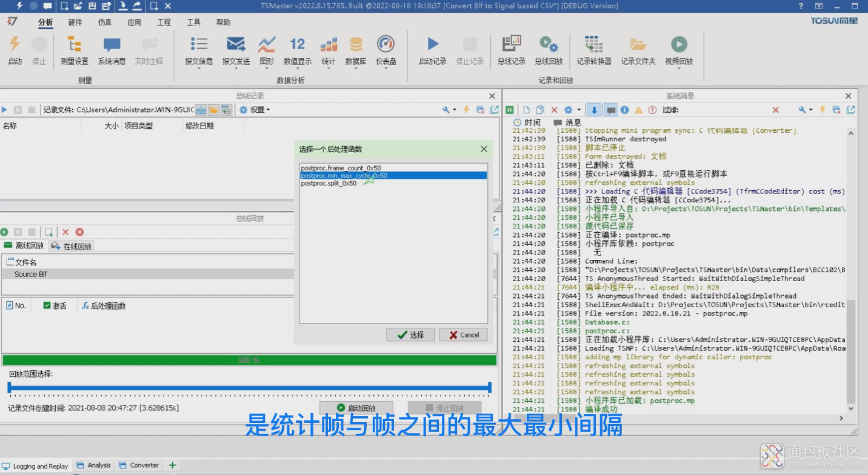Image resolution: width=868 pixels, height=475 pixels.
Task: Open wrench dropdown in 系统消息 toolbar
Action: click(805, 110)
